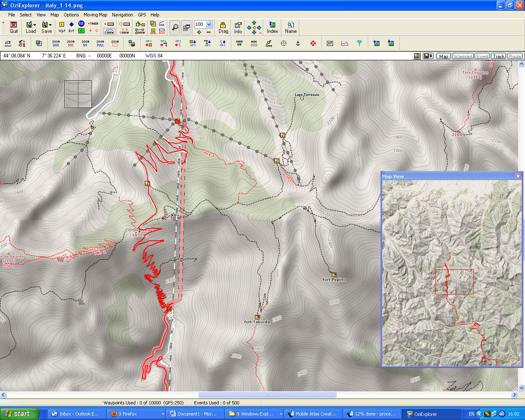Click the Index map button
525x420 pixels.
(272, 27)
